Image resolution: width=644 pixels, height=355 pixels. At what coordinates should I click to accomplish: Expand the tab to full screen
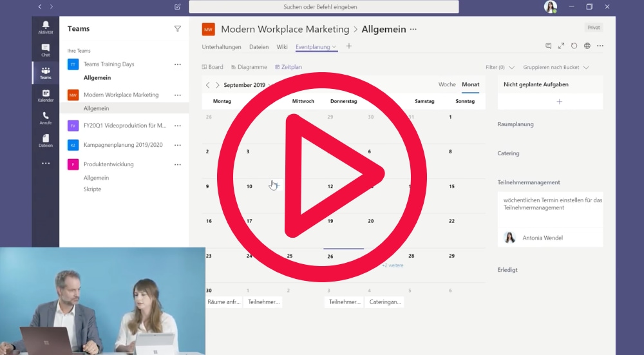(561, 46)
